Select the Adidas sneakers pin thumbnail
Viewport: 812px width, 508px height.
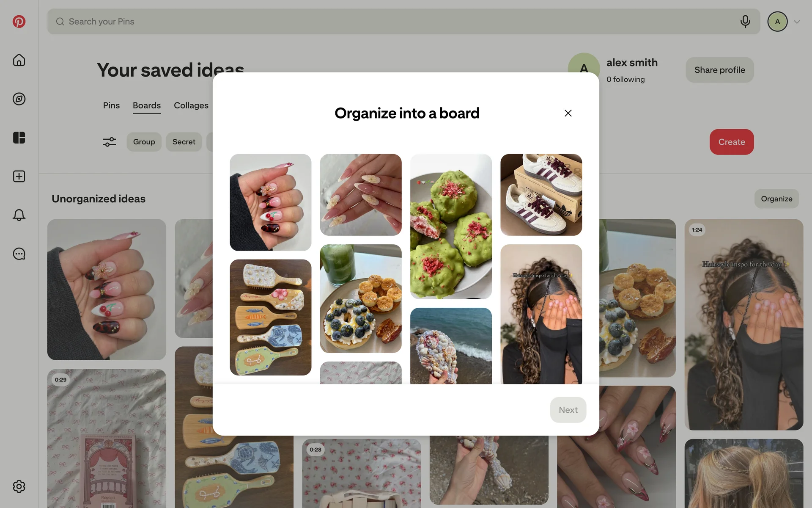click(x=541, y=195)
